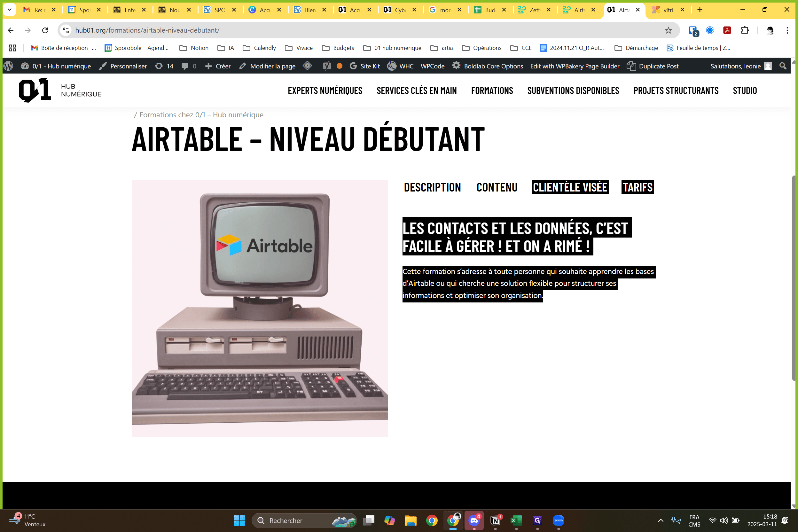Click the Yoast SEO icon in admin bar

327,66
